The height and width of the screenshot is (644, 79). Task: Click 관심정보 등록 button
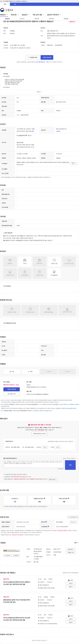coord(32,57)
